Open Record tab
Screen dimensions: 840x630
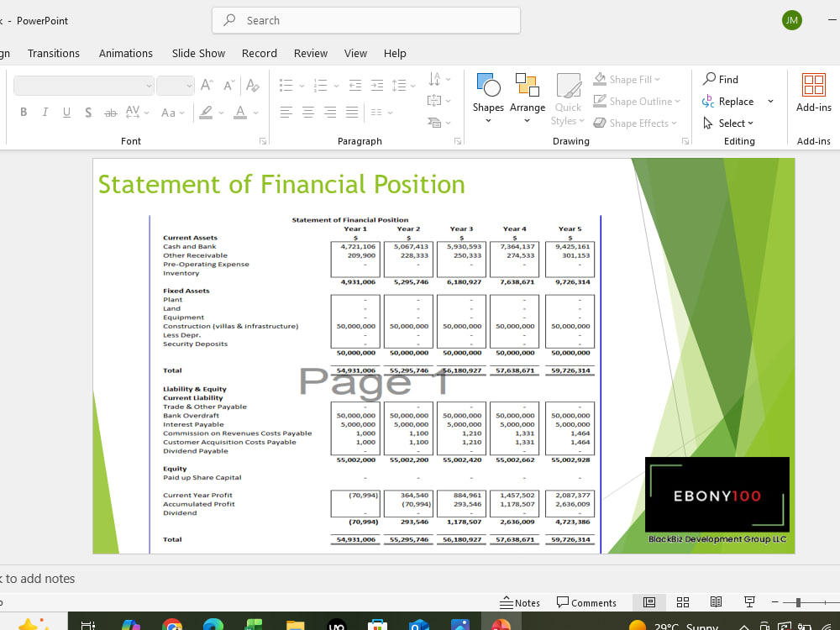260,53
